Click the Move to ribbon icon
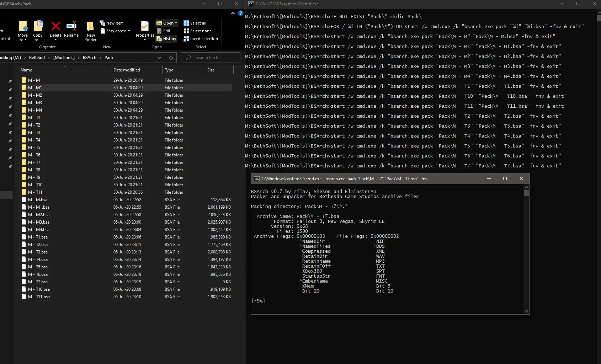The height and width of the screenshot is (364, 601). 23,27
